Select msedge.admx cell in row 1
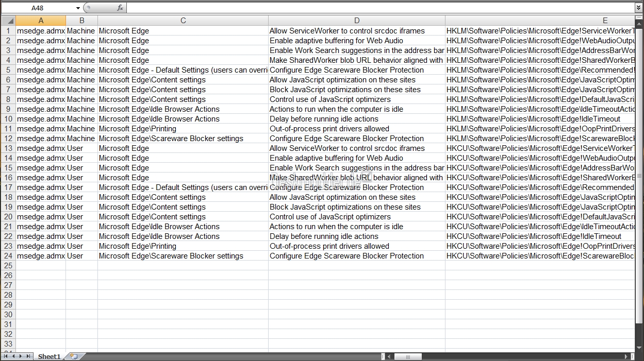The image size is (644, 361). click(x=41, y=31)
